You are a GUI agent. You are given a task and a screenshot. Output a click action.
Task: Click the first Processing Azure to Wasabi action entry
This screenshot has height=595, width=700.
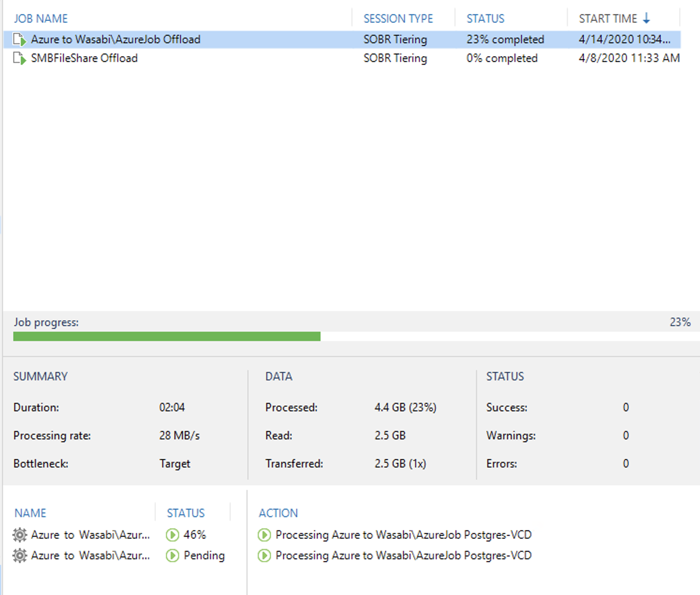tap(403, 535)
